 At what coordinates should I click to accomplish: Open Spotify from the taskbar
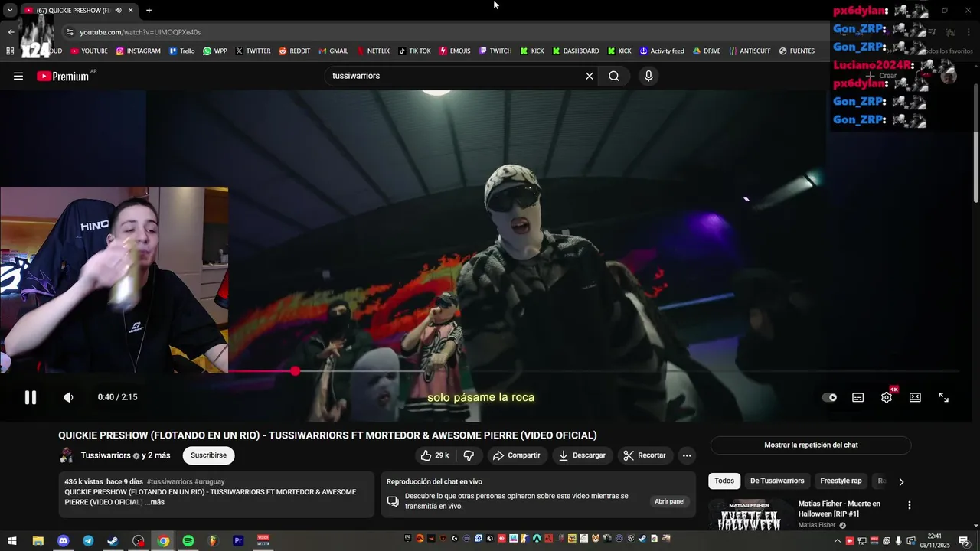coord(188,541)
